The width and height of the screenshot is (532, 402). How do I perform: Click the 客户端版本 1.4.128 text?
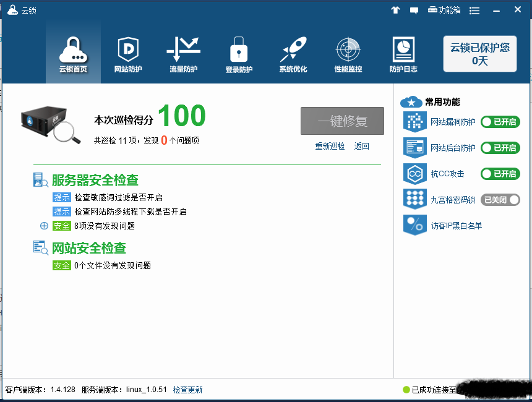[x=40, y=390]
